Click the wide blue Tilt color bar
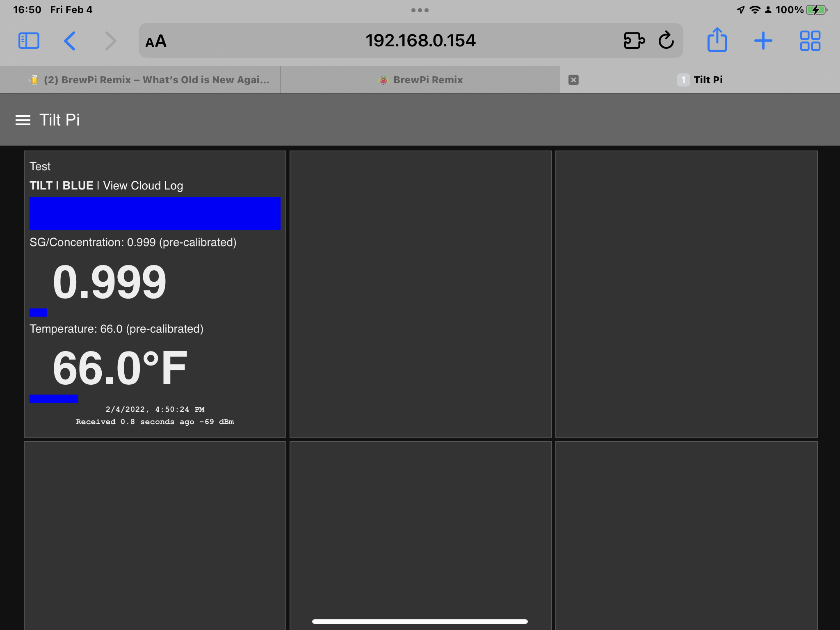The width and height of the screenshot is (840, 630). (x=155, y=213)
